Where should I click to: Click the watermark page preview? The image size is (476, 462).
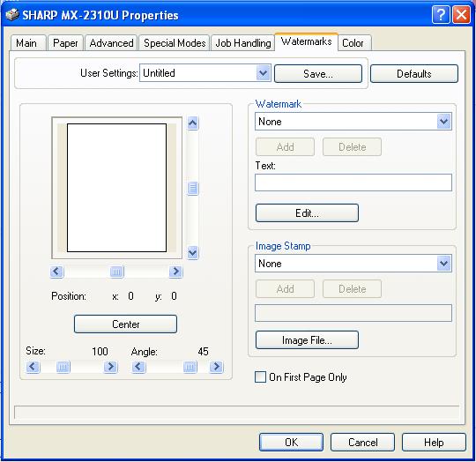click(117, 188)
